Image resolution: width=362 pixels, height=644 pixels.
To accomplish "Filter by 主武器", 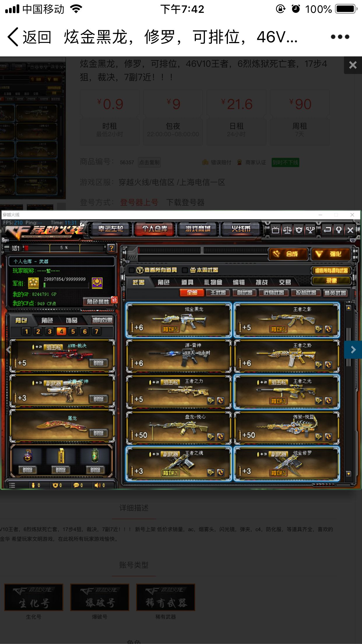I will click(218, 293).
